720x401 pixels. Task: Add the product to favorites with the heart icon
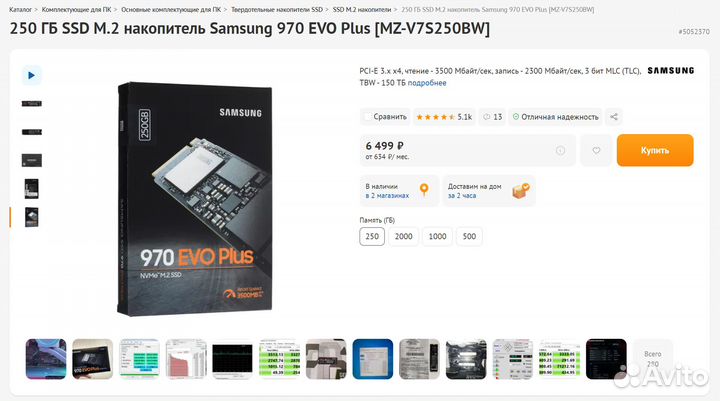click(x=596, y=150)
